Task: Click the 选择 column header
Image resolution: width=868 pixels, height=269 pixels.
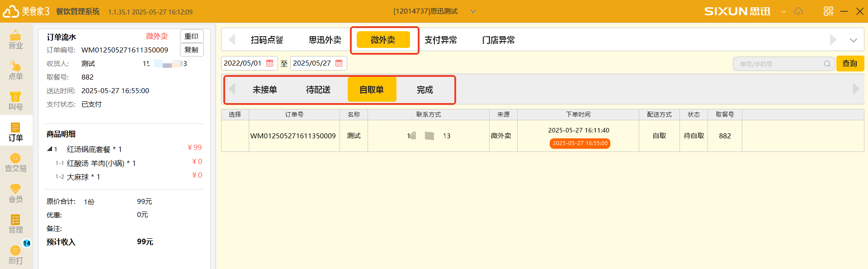Action: pos(235,114)
